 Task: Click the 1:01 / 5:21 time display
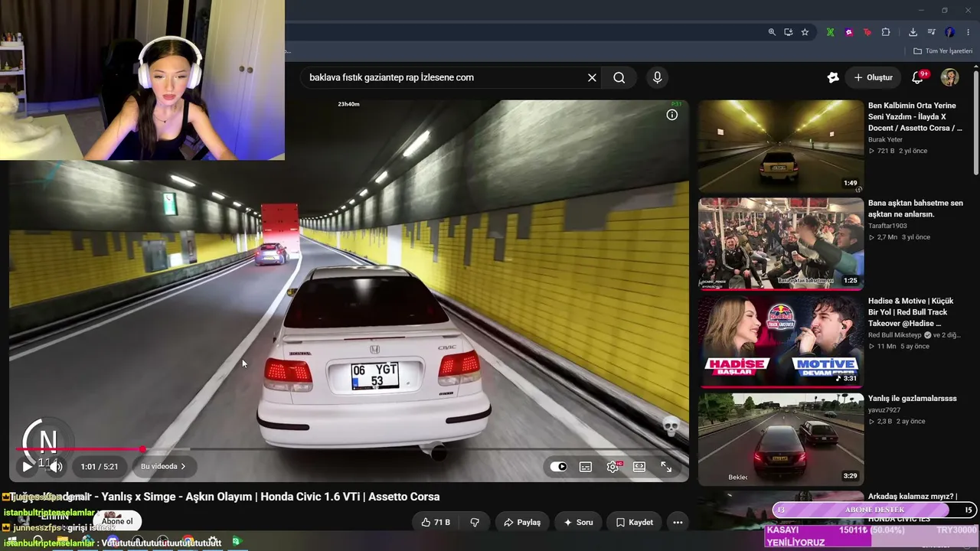pos(100,467)
